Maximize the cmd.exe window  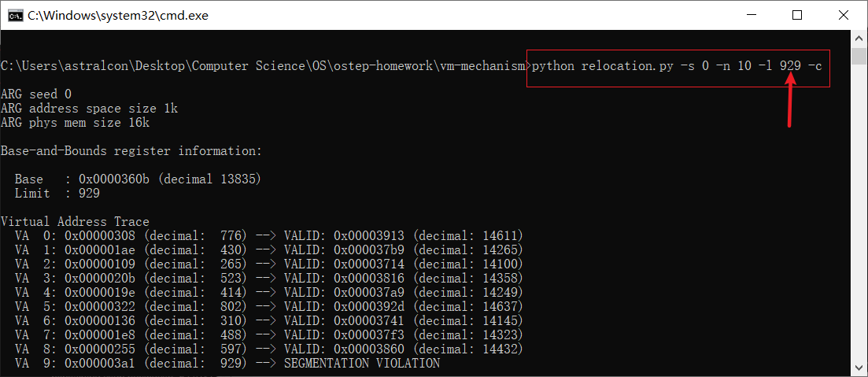pos(796,15)
